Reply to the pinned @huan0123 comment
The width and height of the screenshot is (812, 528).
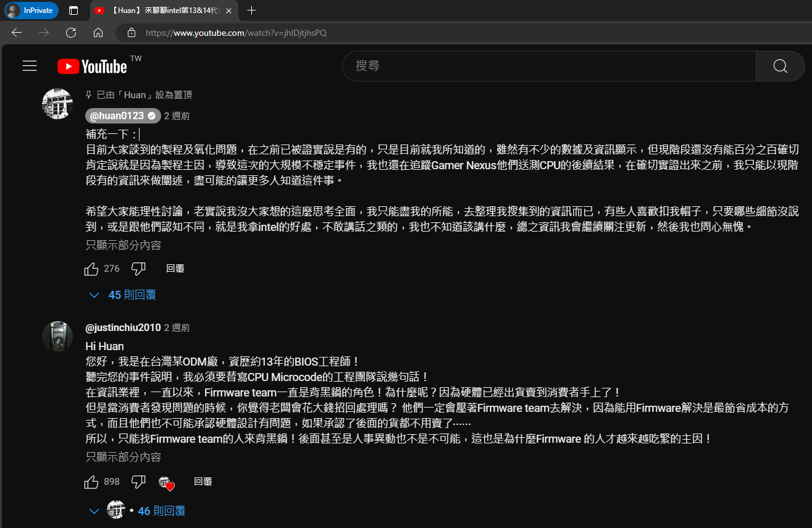click(x=175, y=269)
